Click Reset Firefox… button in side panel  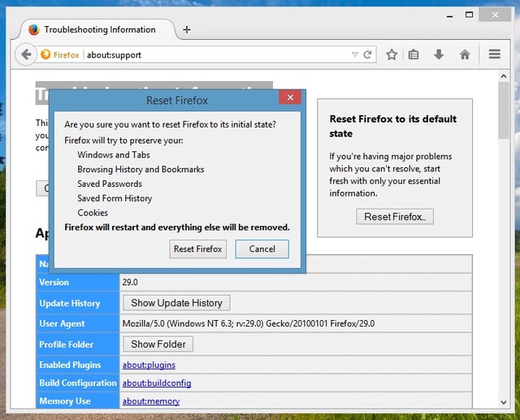[x=395, y=217]
